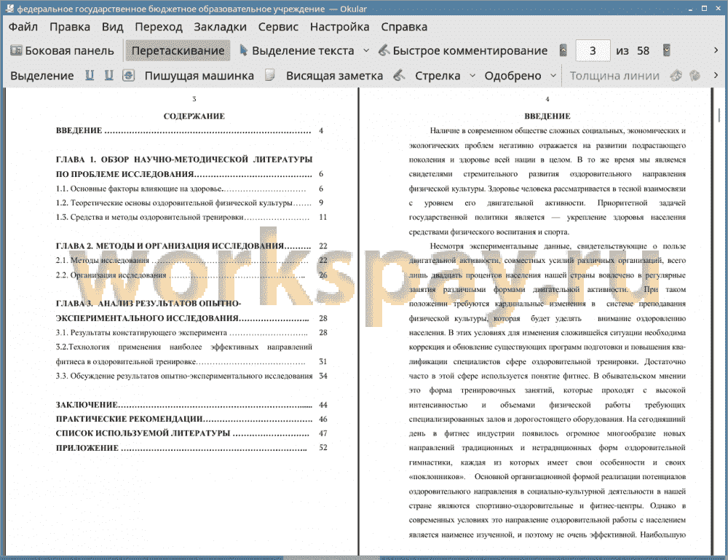Screen dimensions: 728x560
Task: Select the Пишущая машинка typewriter tool
Action: pyautogui.click(x=199, y=76)
